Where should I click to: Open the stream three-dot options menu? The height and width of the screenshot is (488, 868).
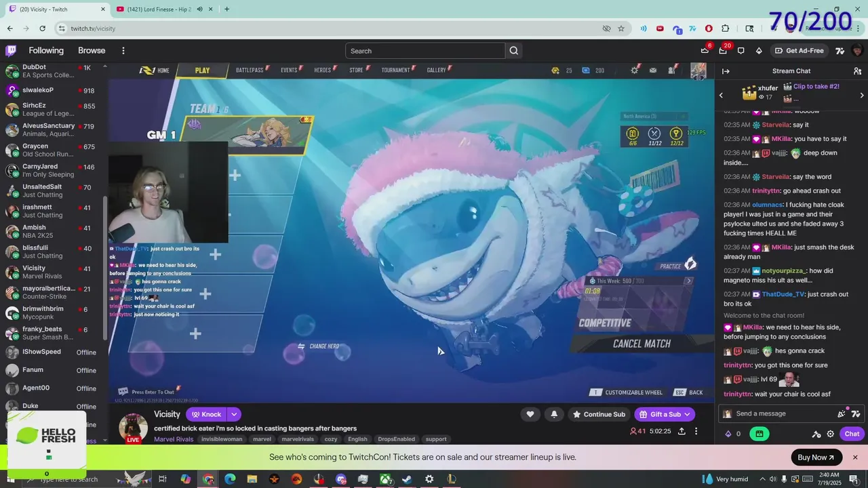click(696, 431)
